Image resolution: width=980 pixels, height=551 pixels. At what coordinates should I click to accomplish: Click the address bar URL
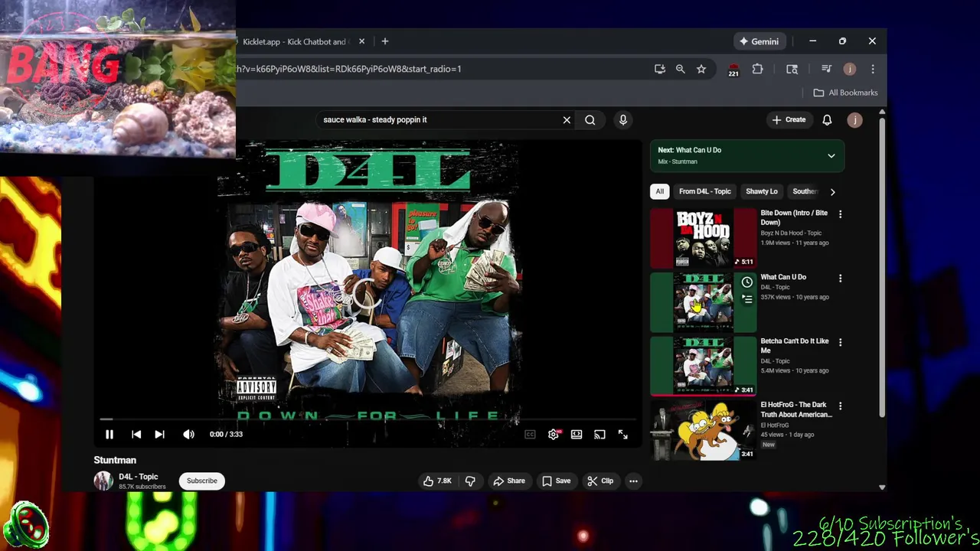click(348, 69)
